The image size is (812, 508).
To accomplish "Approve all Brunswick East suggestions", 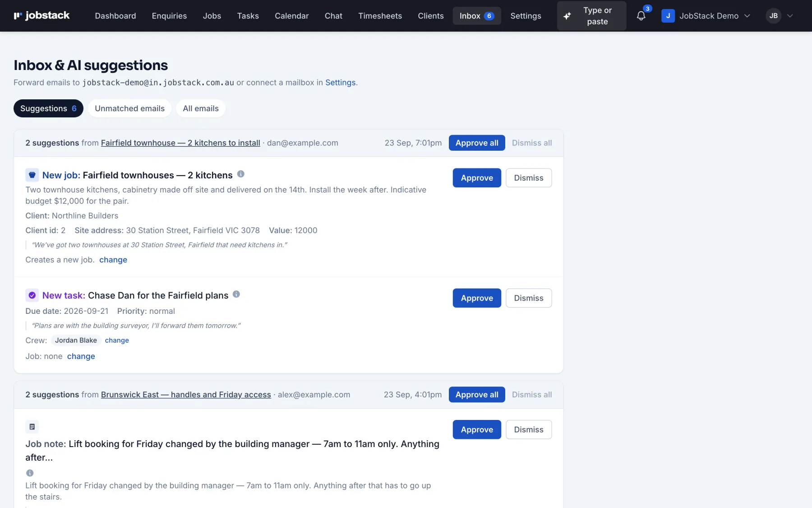I will point(477,395).
